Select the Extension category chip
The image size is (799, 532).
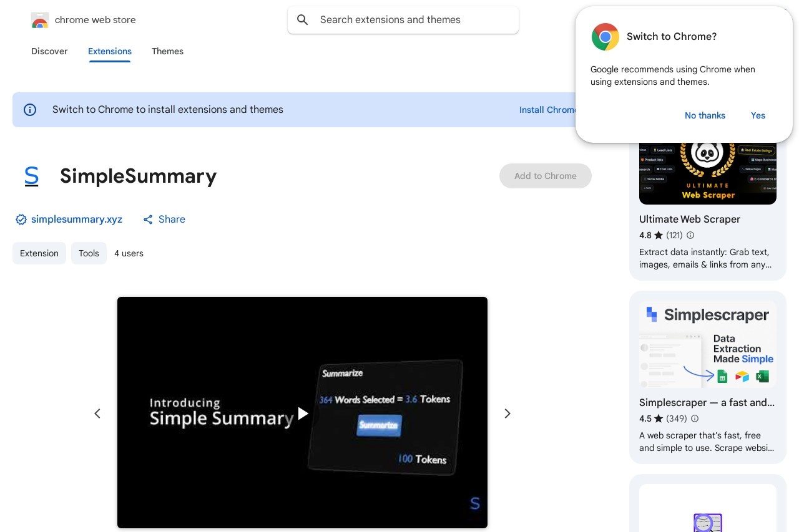point(39,253)
